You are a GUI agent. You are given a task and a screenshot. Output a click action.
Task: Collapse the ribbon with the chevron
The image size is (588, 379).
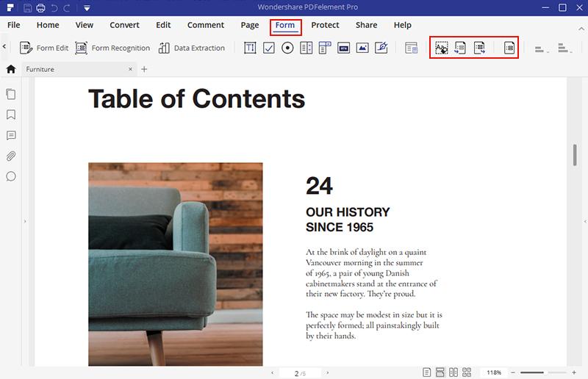click(x=581, y=28)
